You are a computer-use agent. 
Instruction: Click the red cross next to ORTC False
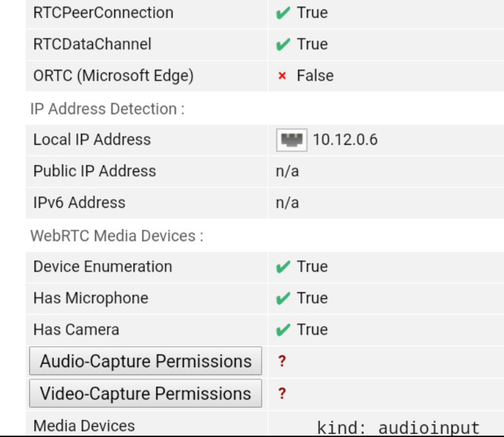coord(282,76)
